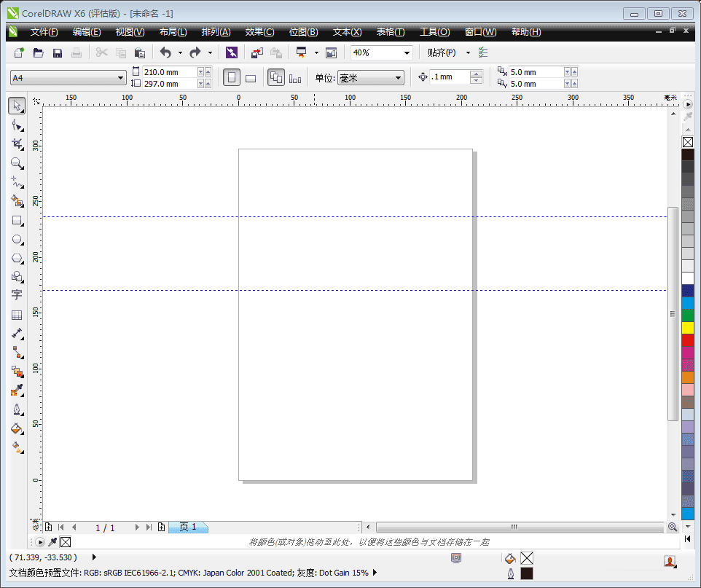Select the Zoom tool in the toolbox

pyautogui.click(x=17, y=163)
